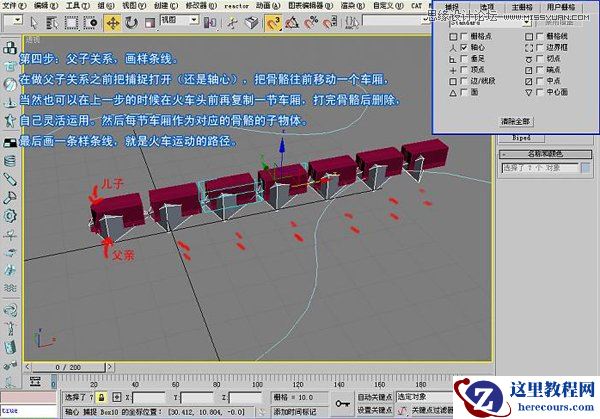600x419 pixels.
Task: Open the 渲染 Rendering menu
Action: [353, 6]
